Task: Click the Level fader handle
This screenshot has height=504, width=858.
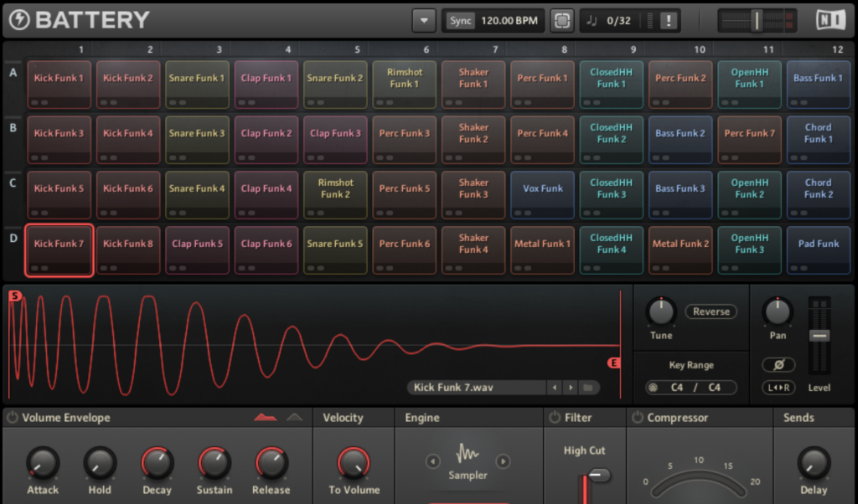Action: (x=819, y=336)
